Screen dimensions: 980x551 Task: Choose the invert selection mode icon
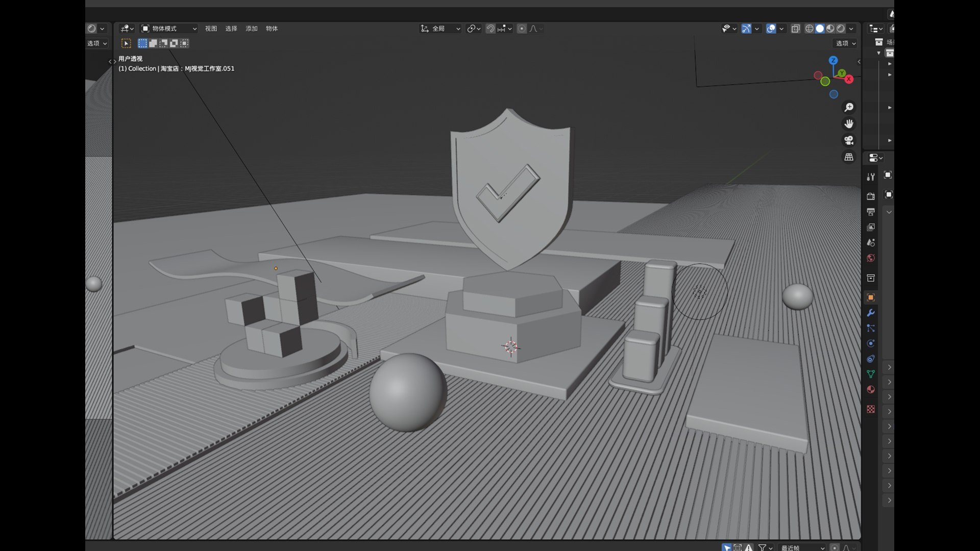174,43
